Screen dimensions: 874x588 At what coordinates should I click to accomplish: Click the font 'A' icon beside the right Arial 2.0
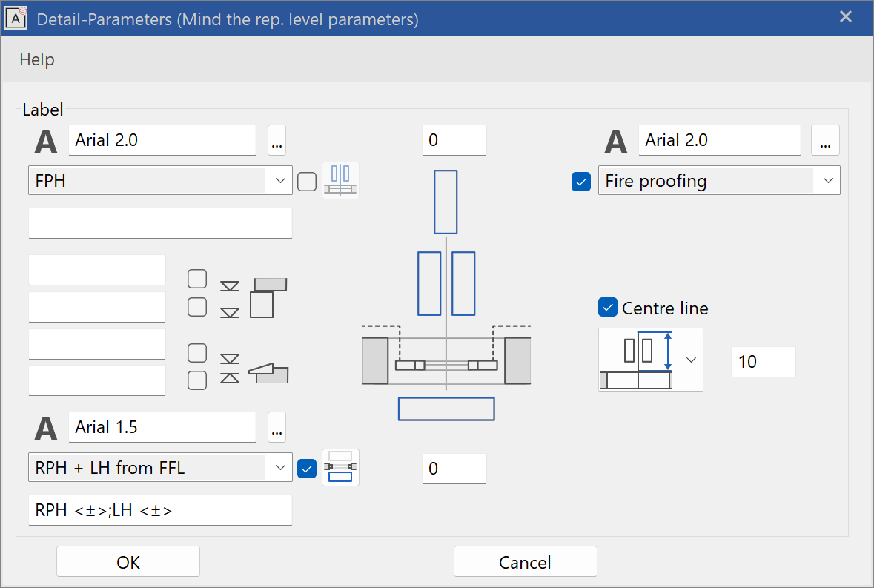point(616,142)
